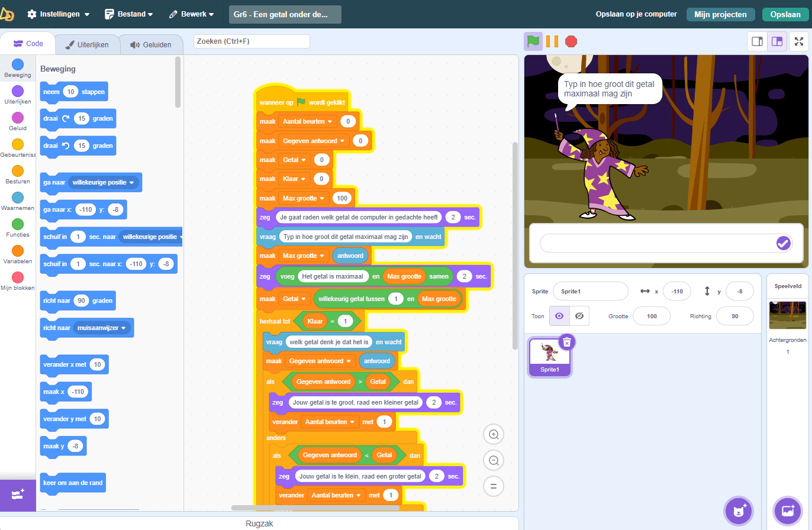Open full screen stage mode
812x530 pixels.
[799, 41]
